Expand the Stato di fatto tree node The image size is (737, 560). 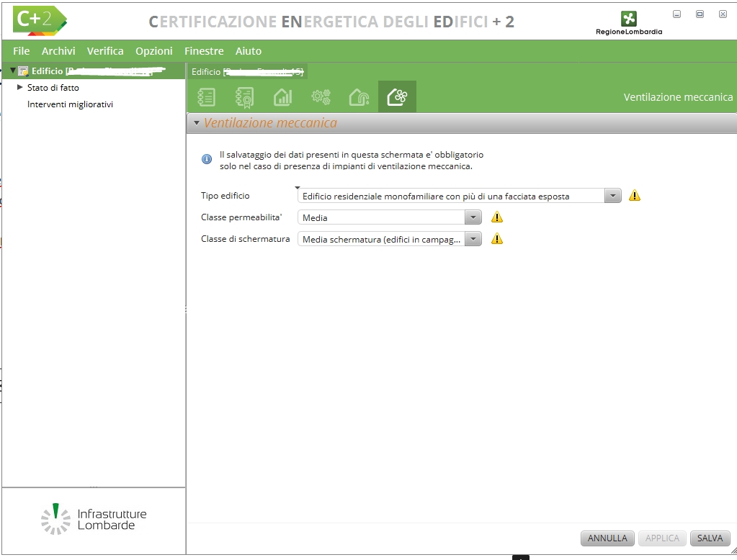click(20, 88)
